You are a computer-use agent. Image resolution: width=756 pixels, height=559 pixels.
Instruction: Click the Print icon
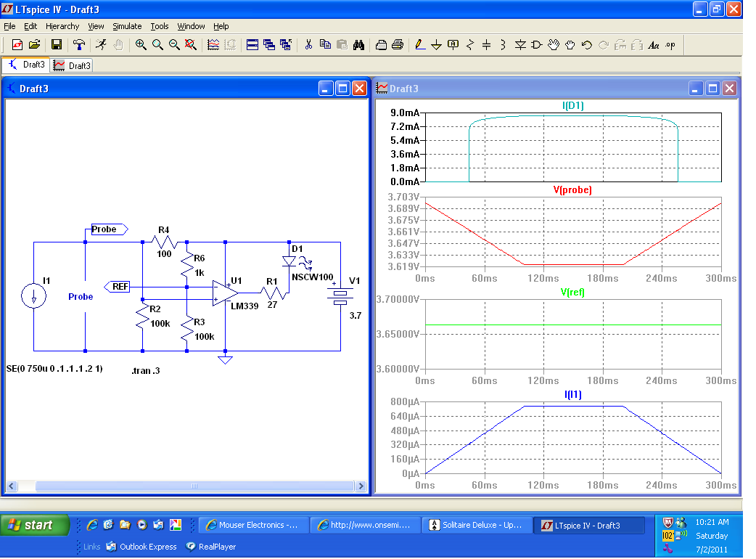click(x=398, y=45)
